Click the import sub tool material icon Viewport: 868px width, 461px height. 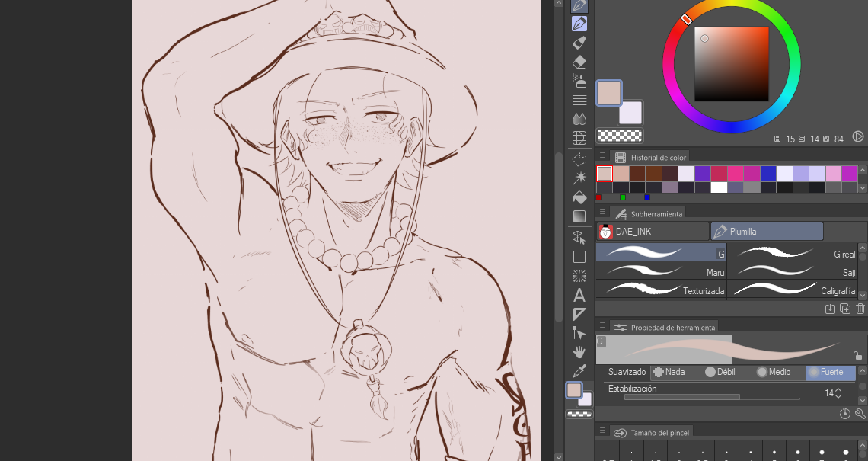tap(830, 309)
